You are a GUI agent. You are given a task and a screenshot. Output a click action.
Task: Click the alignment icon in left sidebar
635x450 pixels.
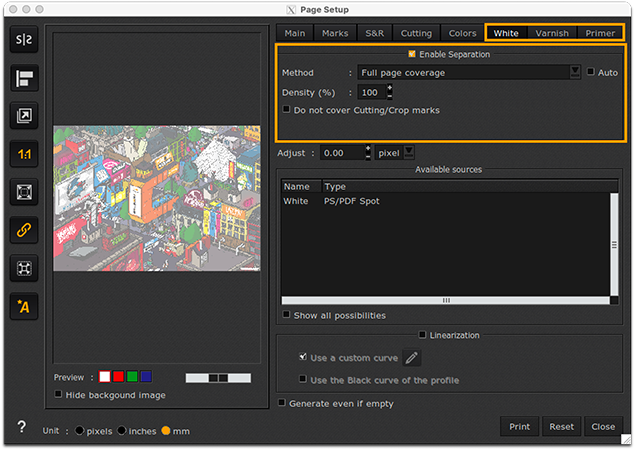tap(23, 78)
